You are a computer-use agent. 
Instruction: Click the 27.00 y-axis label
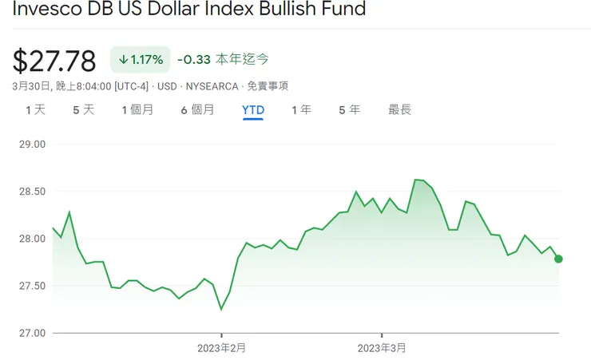point(32,333)
